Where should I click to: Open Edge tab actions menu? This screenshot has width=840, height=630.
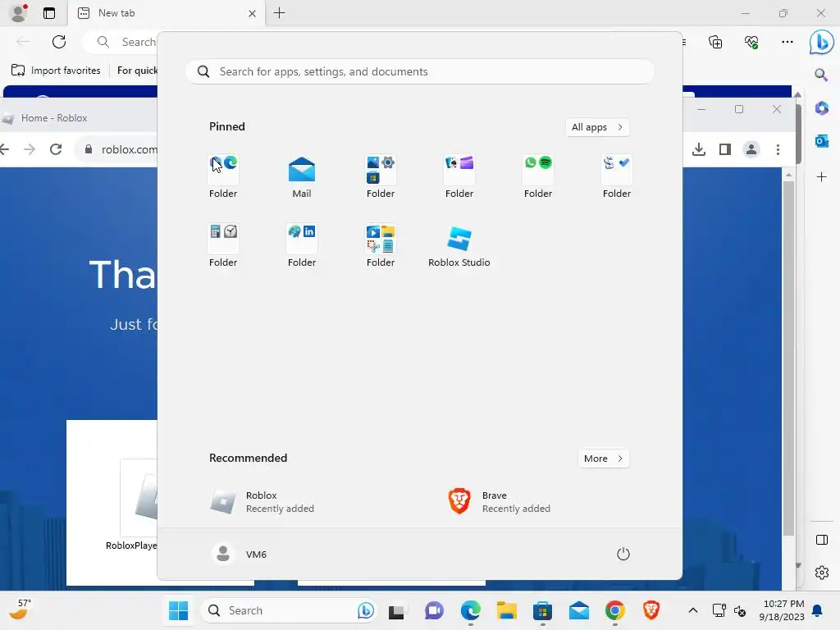pyautogui.click(x=48, y=13)
